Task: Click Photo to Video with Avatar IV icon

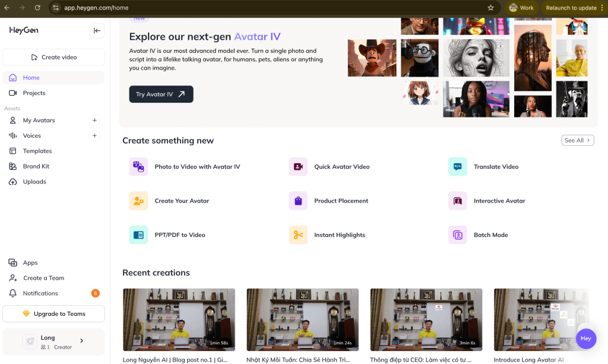Action: point(138,167)
